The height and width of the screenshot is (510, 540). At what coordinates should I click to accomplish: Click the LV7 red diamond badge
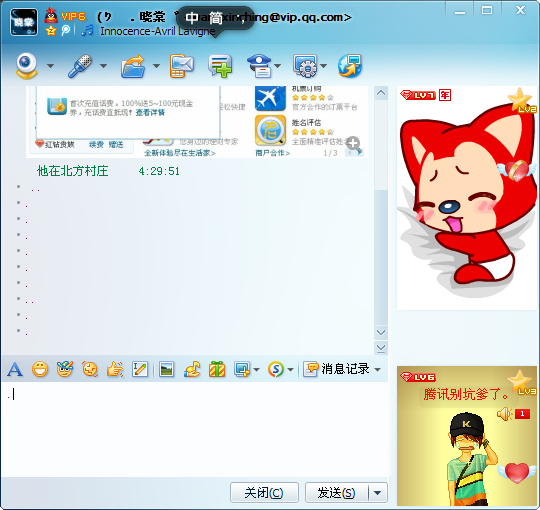pos(418,95)
